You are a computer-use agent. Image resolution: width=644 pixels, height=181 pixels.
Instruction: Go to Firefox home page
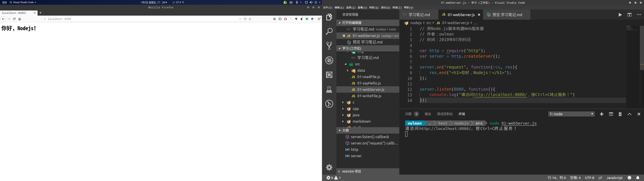point(20,19)
